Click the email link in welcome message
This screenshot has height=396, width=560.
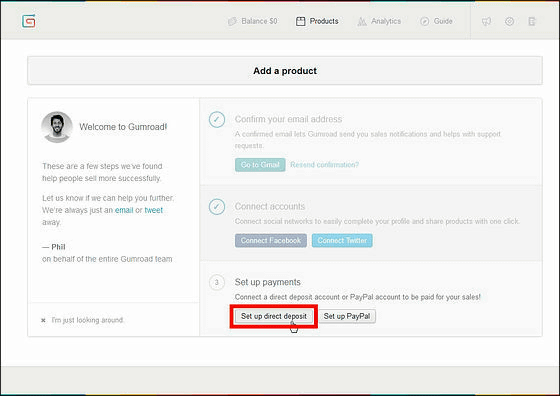[x=124, y=210]
